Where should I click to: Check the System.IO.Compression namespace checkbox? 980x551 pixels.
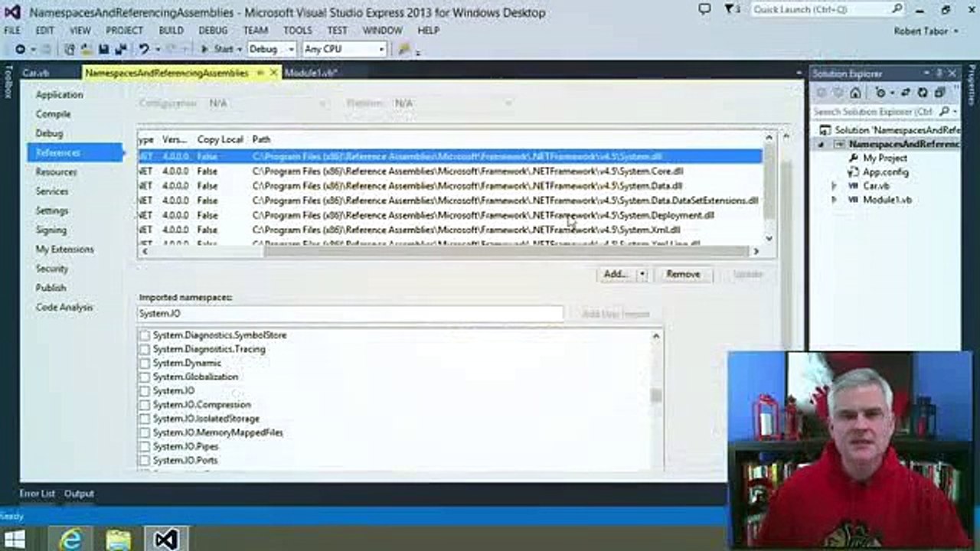click(144, 404)
